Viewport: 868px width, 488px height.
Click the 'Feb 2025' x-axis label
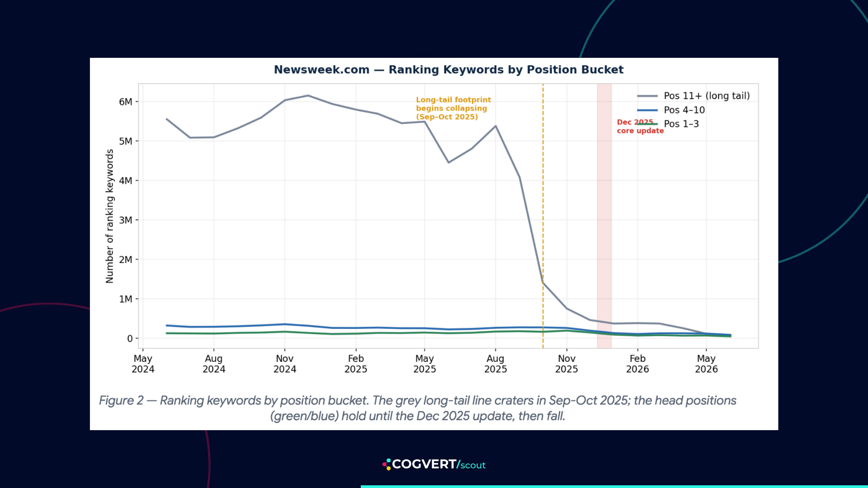click(356, 364)
